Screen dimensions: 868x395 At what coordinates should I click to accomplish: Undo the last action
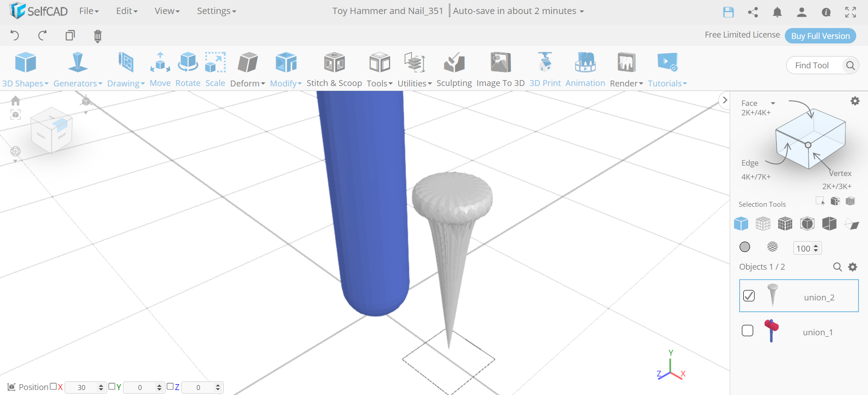[x=14, y=35]
